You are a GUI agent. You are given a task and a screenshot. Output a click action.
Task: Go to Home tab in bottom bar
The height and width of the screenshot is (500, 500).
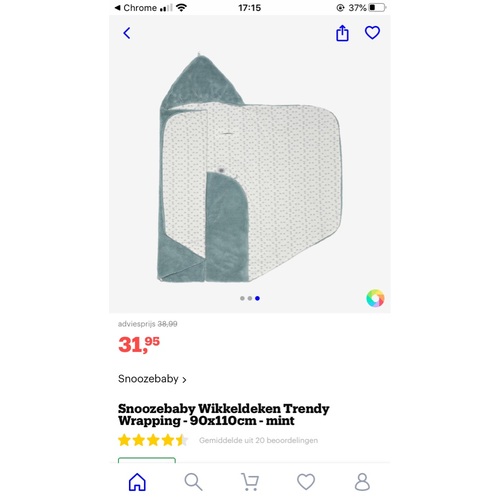(x=137, y=482)
